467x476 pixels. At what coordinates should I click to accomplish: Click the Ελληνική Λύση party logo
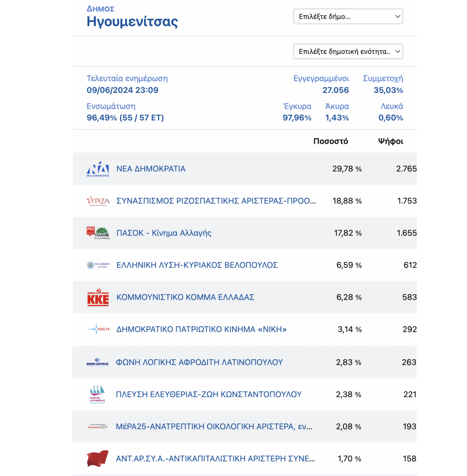(98, 265)
